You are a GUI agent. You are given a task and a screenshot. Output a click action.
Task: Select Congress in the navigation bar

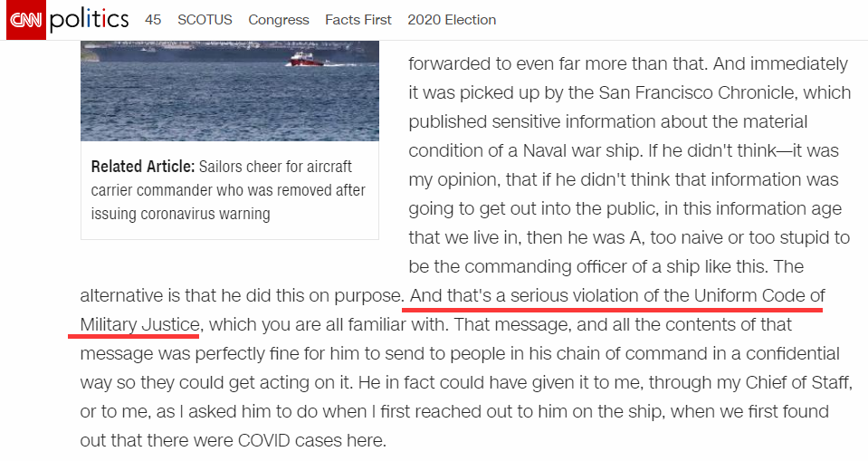click(279, 20)
